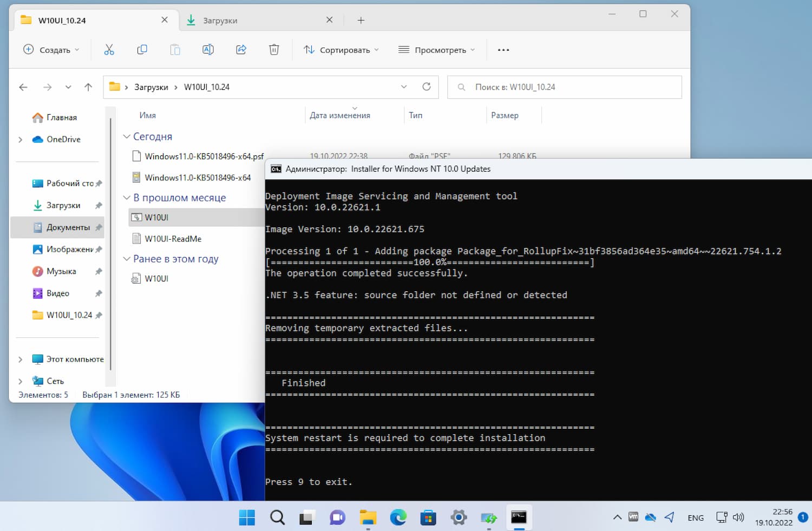Open the Просмотреть view menu

437,50
